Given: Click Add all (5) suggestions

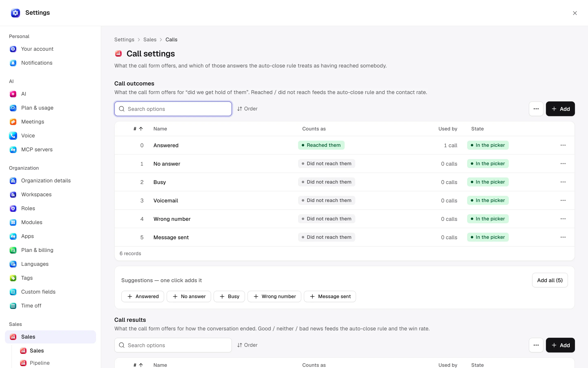Looking at the screenshot, I should [550, 280].
